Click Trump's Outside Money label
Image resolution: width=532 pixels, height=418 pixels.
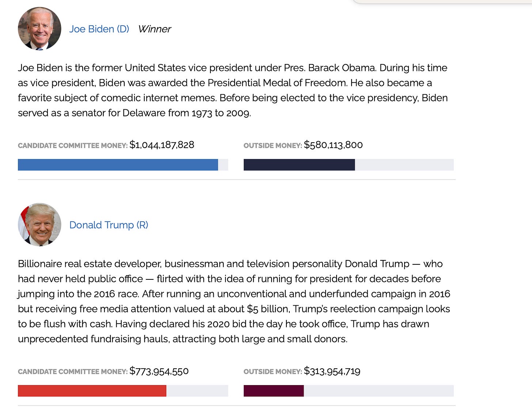click(273, 372)
